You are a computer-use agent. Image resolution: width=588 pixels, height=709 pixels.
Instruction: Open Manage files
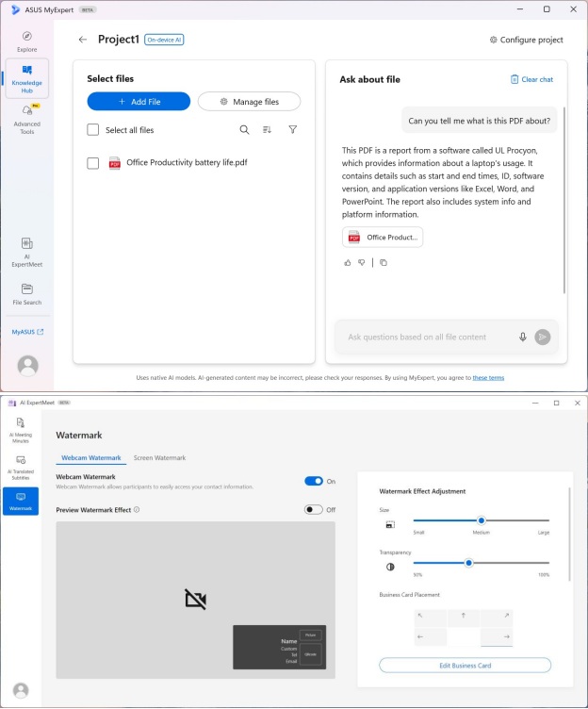tap(249, 102)
